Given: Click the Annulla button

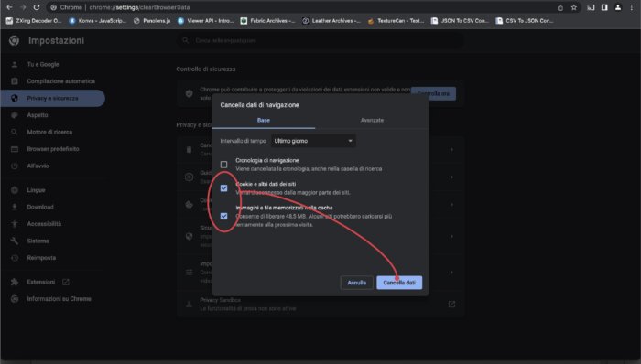Looking at the screenshot, I should click(x=356, y=283).
